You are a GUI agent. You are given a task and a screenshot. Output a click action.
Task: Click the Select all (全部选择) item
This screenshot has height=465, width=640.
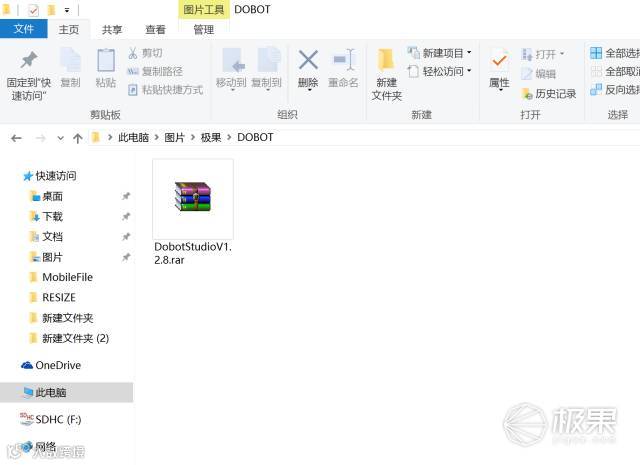pyautogui.click(x=615, y=53)
